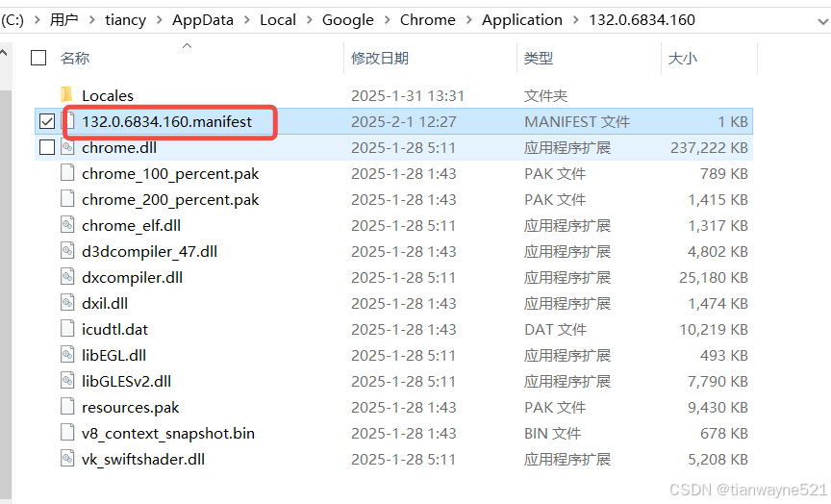
Task: Go to 用户 in breadcrumb path
Action: [x=64, y=20]
